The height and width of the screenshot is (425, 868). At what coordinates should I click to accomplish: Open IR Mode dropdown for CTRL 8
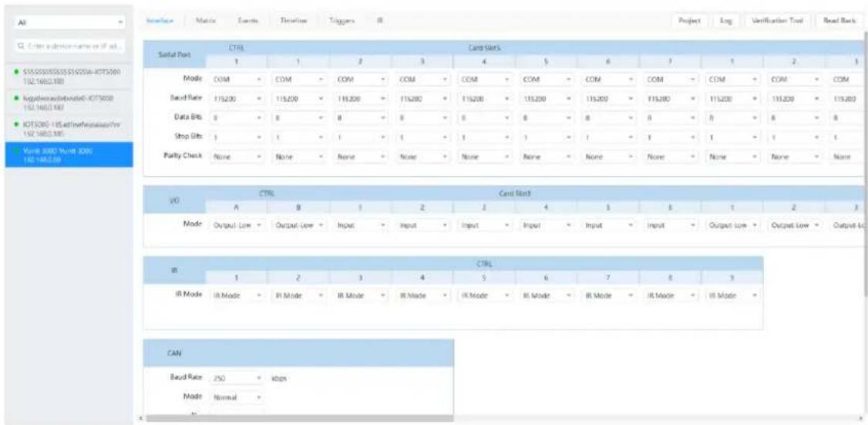click(x=672, y=296)
